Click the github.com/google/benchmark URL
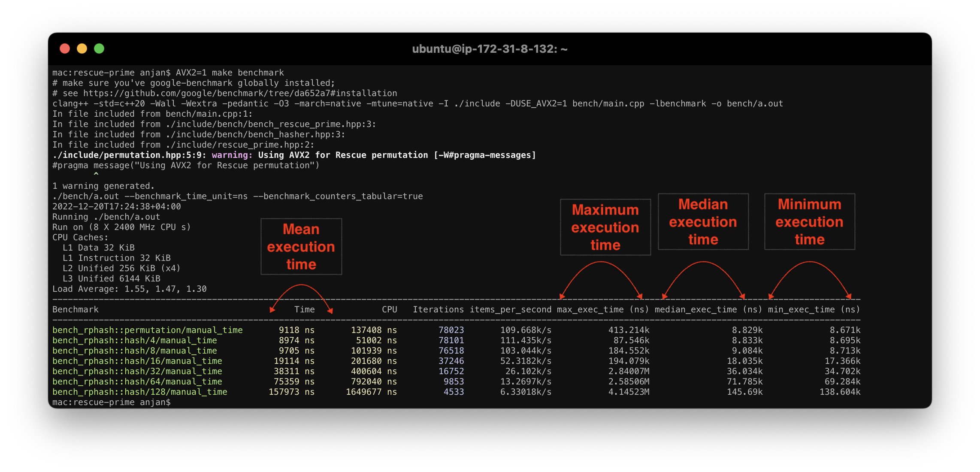This screenshot has width=980, height=472. click(x=240, y=93)
